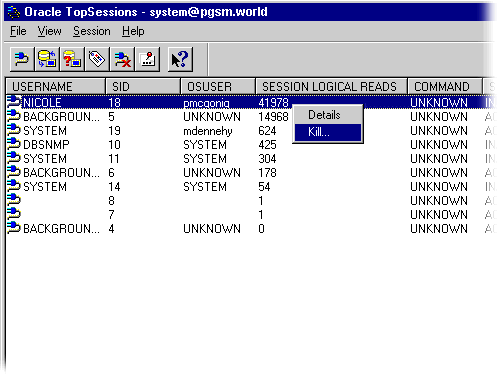498x375 pixels.
Task: Sort by the USERNAME column header
Action: point(56,87)
